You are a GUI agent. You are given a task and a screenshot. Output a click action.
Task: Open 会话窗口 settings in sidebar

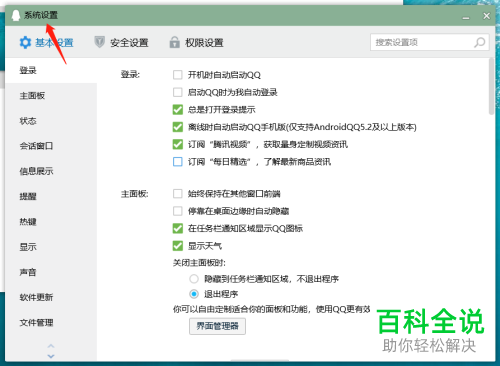pyautogui.click(x=51, y=146)
